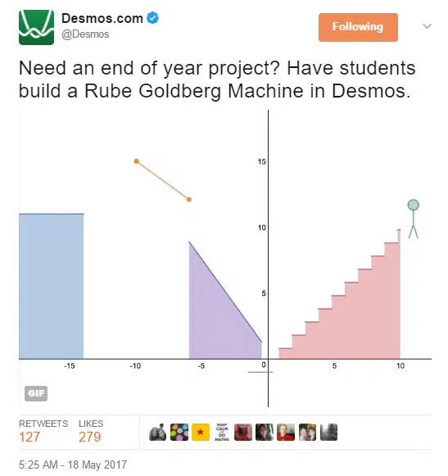Expand the tweet options chevron
Image resolution: width=448 pixels, height=476 pixels.
(427, 26)
